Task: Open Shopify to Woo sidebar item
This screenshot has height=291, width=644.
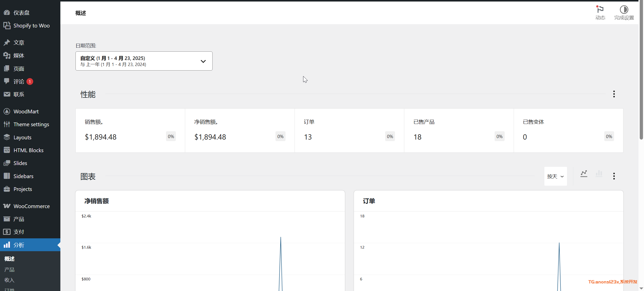Action: [x=31, y=25]
